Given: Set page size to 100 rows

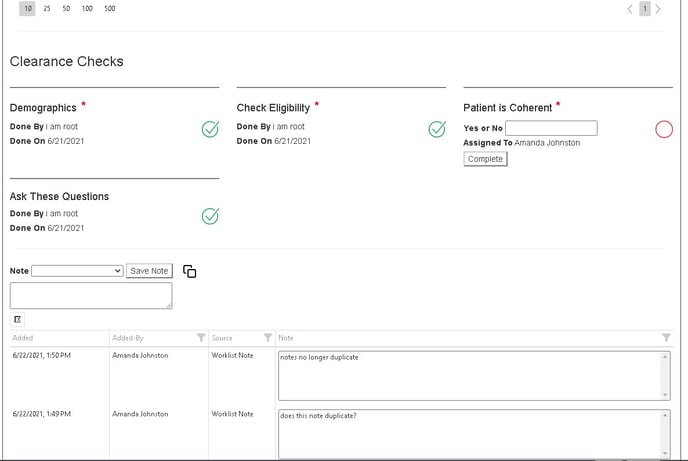Looking at the screenshot, I should tap(87, 9).
